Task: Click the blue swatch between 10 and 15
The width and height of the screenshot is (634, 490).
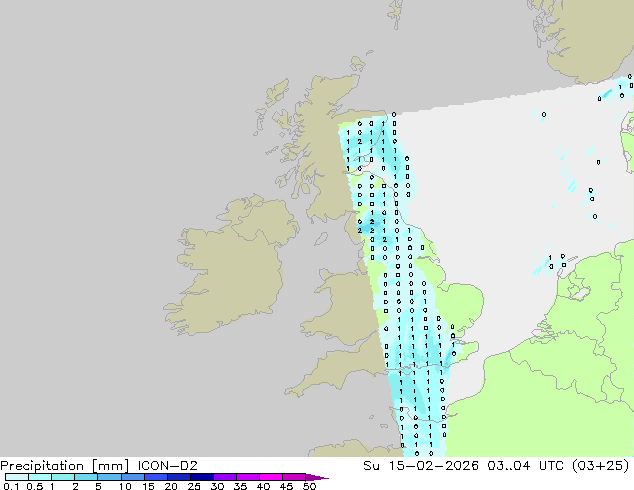Action: pos(132,477)
